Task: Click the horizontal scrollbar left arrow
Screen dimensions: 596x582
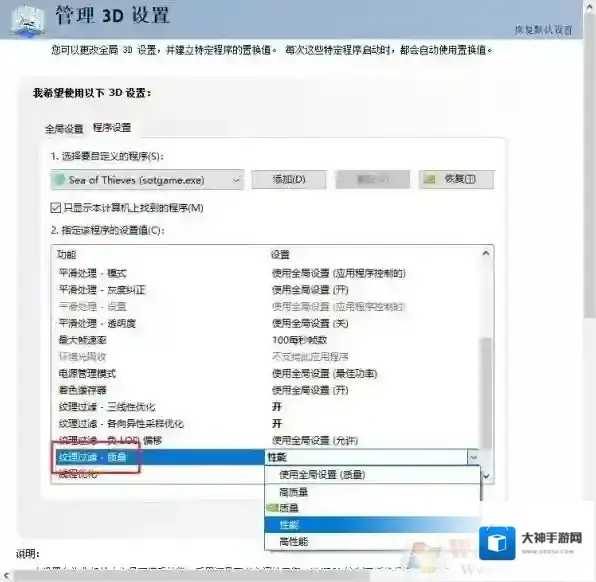Action: coord(6,576)
